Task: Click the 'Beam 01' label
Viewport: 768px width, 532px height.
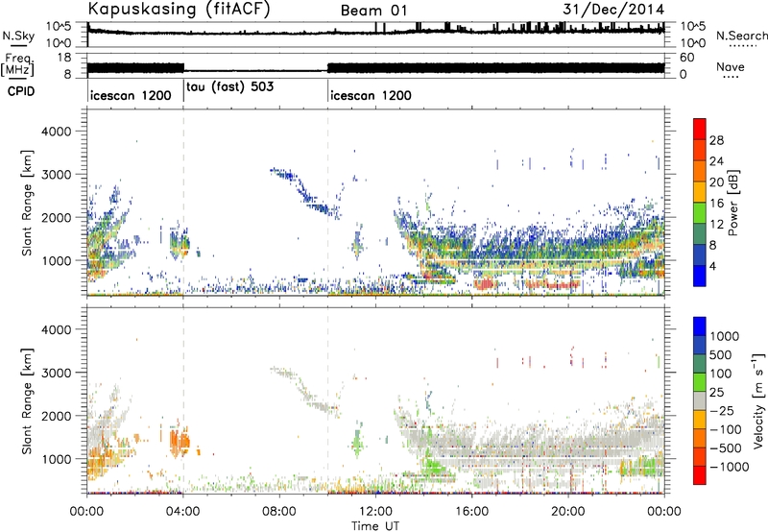Action: pyautogui.click(x=373, y=11)
